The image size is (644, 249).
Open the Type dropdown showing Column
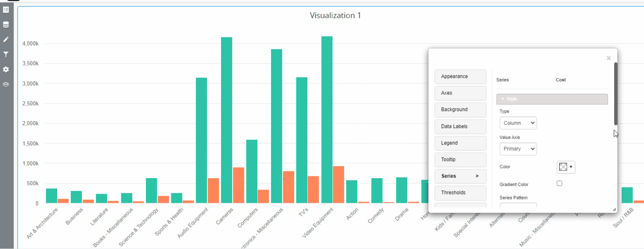click(518, 123)
